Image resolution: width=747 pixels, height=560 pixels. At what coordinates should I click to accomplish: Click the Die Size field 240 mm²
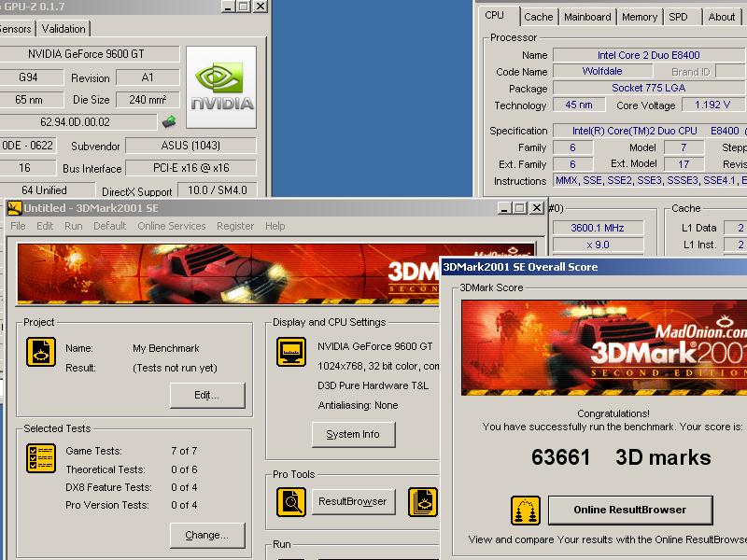[148, 100]
